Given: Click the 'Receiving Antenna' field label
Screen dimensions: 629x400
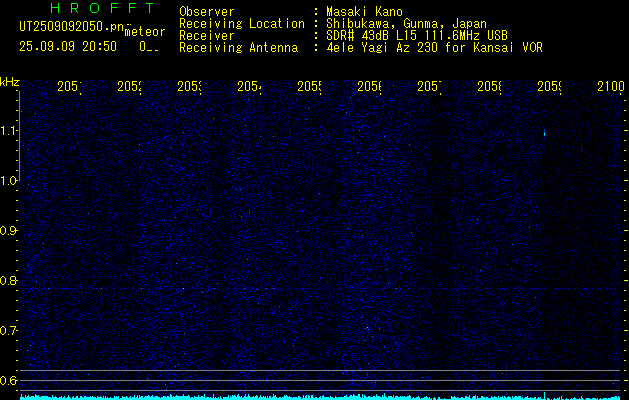Looking at the screenshot, I should pyautogui.click(x=239, y=48).
